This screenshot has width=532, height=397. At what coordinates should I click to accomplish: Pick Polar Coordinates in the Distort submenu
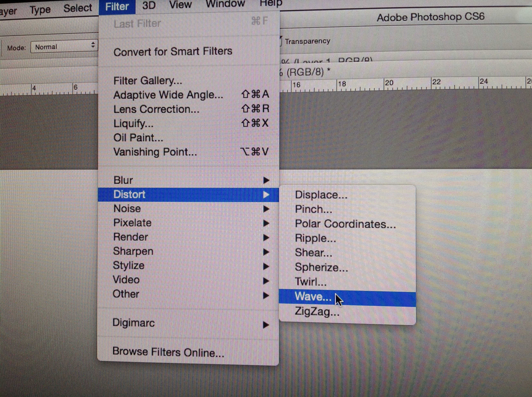pyautogui.click(x=345, y=224)
